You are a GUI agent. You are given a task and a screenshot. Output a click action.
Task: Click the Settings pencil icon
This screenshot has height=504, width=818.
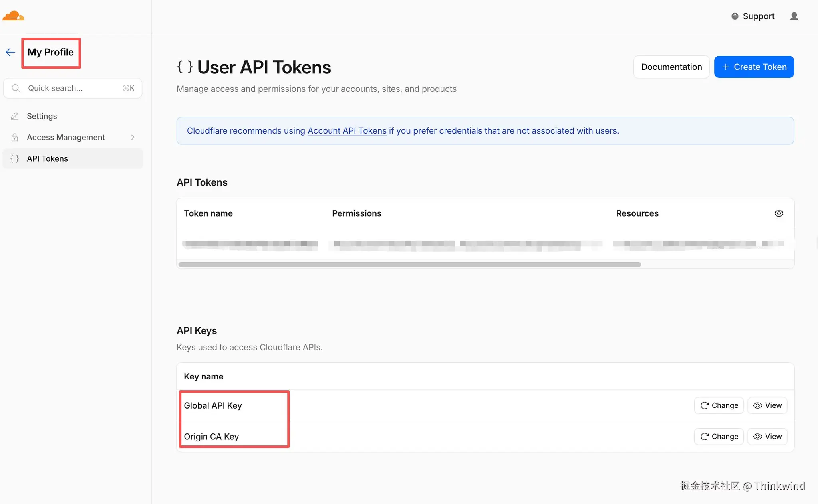coord(15,116)
